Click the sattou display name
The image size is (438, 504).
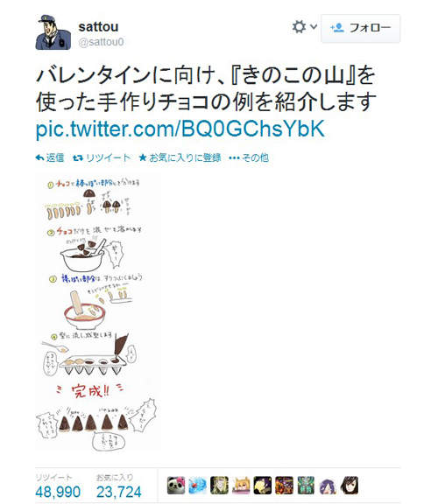tap(98, 26)
